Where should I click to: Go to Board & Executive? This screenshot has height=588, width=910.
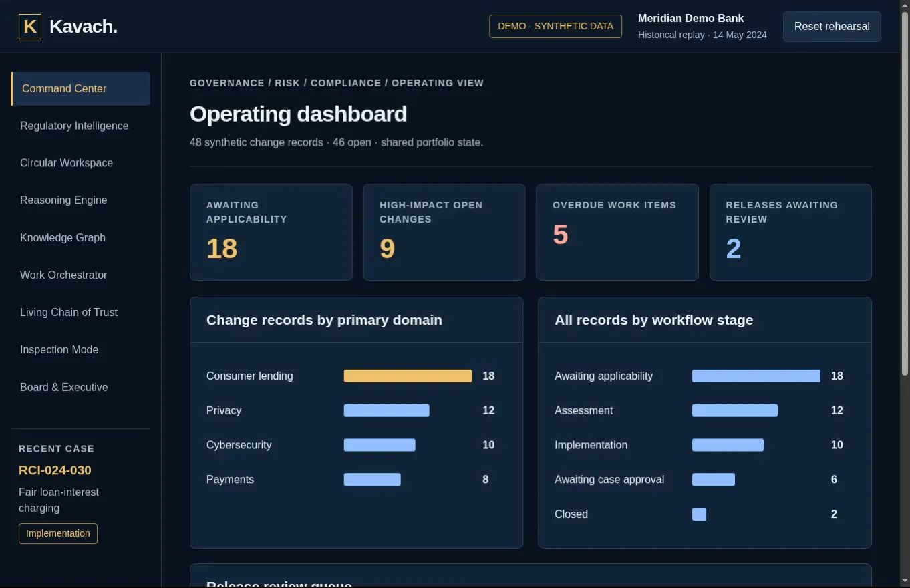pos(80,388)
